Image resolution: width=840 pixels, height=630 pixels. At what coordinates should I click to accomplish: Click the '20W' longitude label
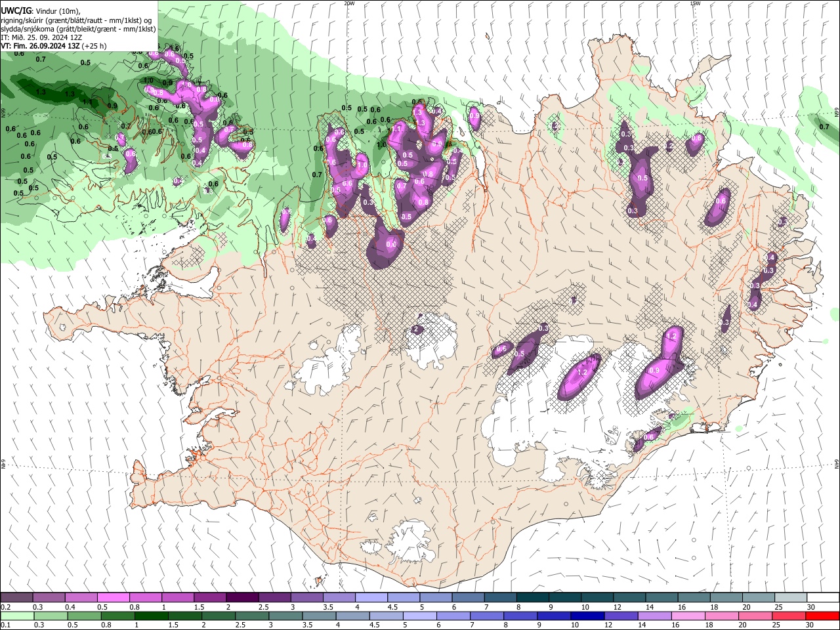coord(349,3)
